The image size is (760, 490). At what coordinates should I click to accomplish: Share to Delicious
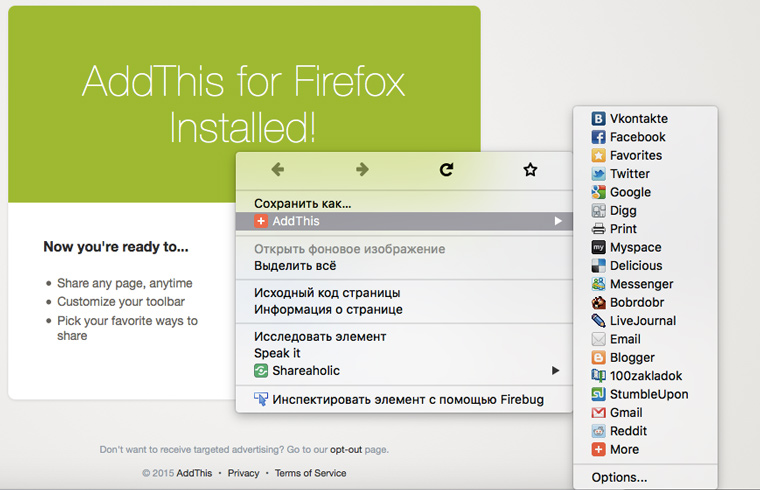tap(645, 266)
